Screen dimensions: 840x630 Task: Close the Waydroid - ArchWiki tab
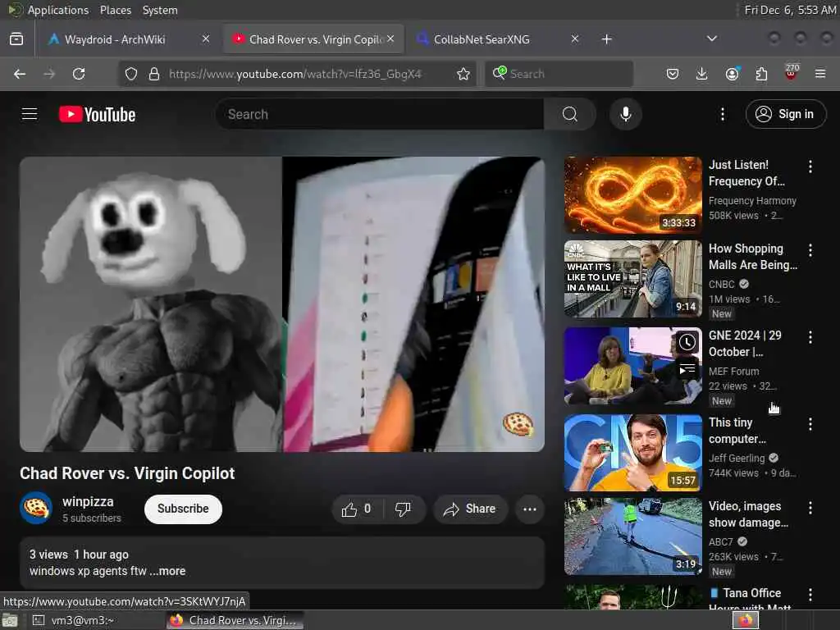click(x=206, y=39)
